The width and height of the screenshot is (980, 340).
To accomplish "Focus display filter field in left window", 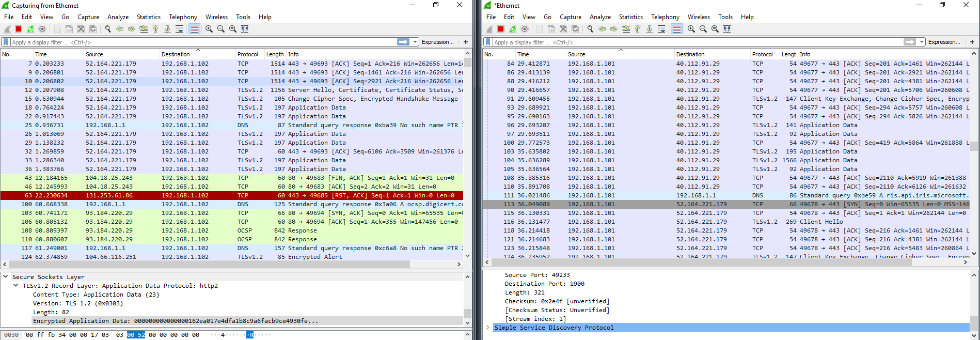I will [203, 42].
